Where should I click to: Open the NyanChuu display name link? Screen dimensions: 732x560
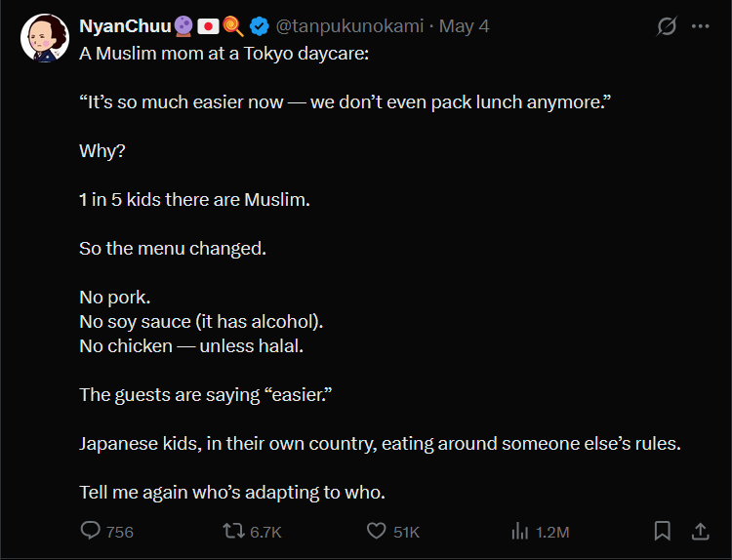[x=125, y=26]
